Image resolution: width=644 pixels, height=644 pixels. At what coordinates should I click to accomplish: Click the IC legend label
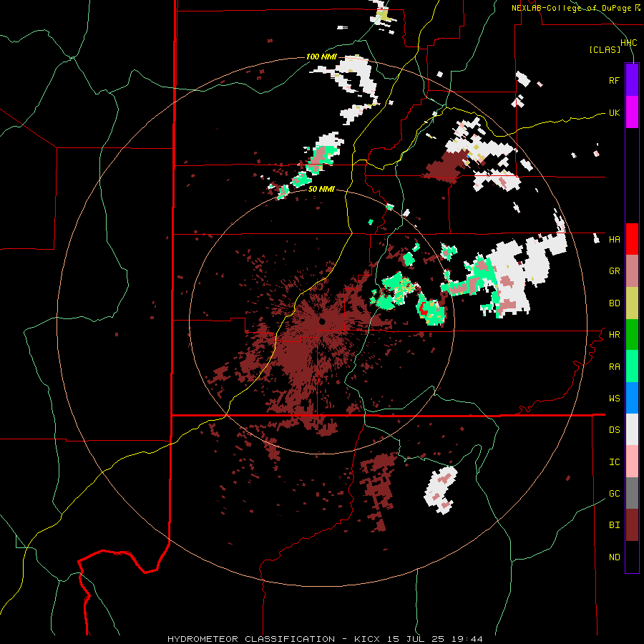614,462
